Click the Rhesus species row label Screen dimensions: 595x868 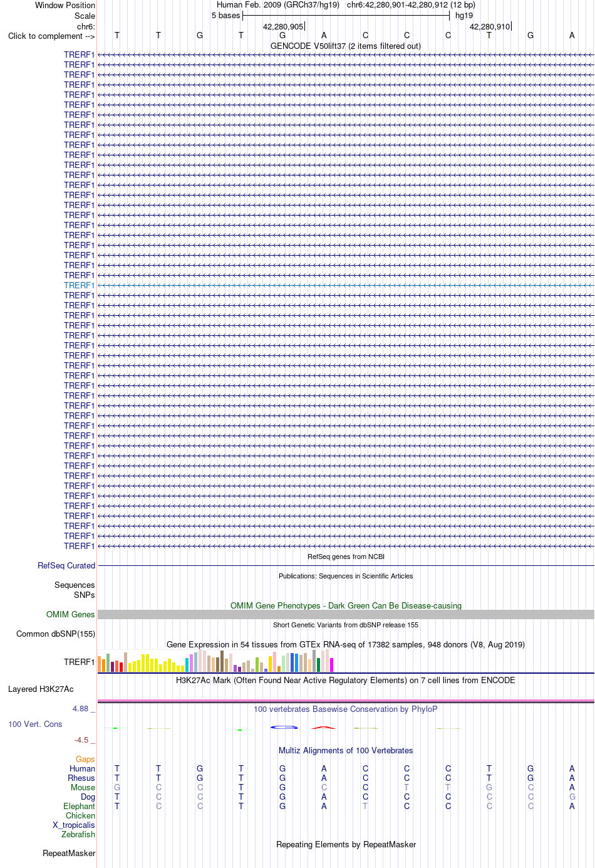[81, 778]
